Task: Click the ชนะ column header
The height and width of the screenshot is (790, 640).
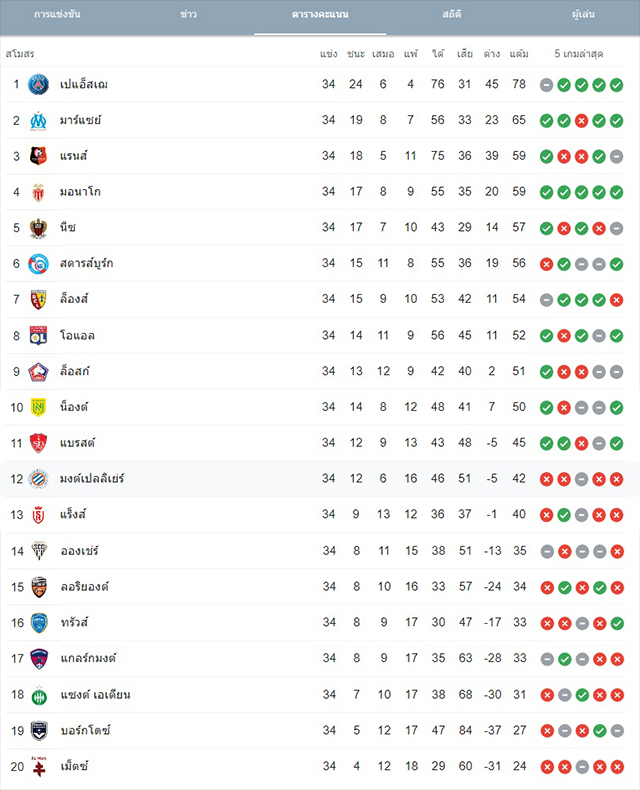Action: [356, 54]
